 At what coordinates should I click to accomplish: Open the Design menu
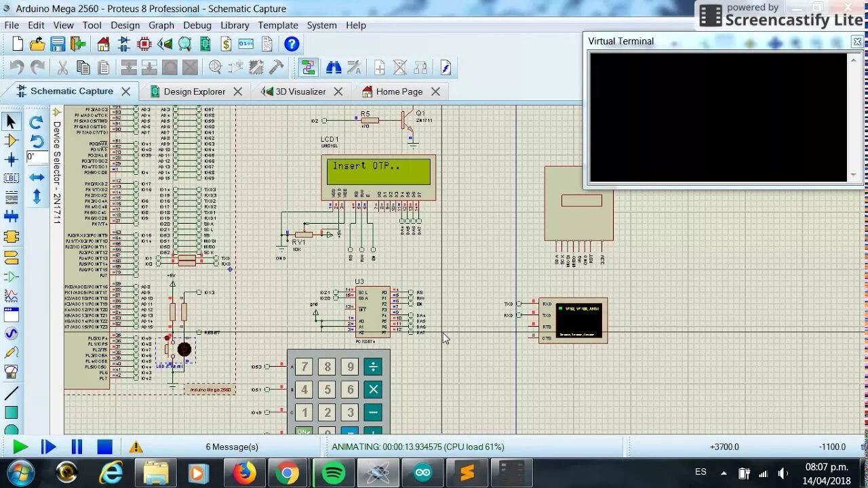tap(125, 25)
